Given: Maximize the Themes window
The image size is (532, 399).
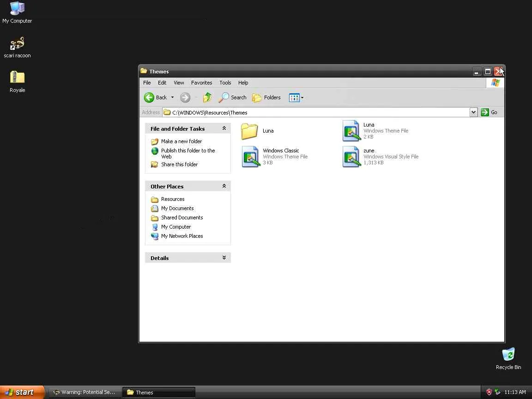Looking at the screenshot, I should pyautogui.click(x=488, y=72).
